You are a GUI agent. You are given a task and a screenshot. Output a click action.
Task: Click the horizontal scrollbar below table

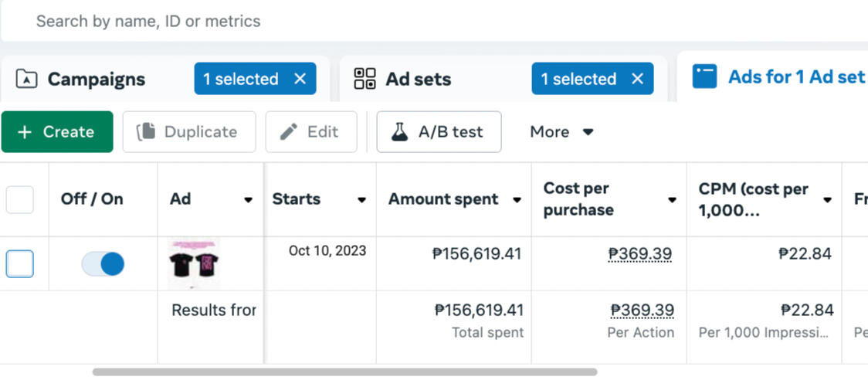pos(344,372)
